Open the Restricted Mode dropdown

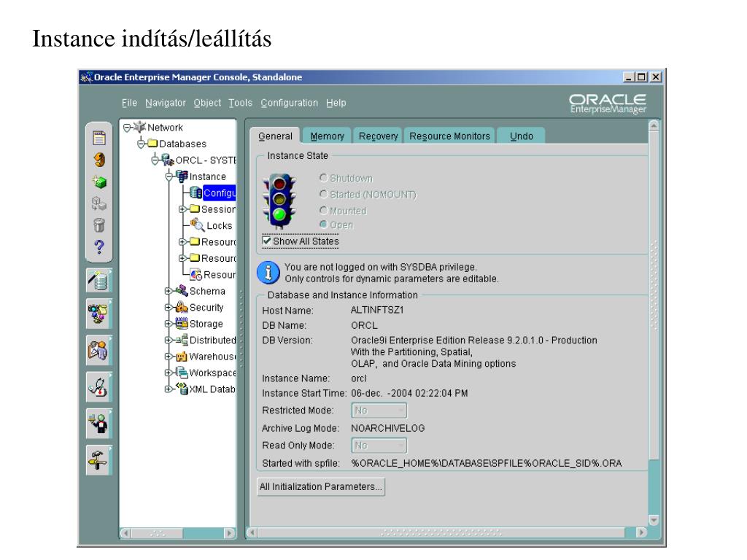(x=379, y=411)
